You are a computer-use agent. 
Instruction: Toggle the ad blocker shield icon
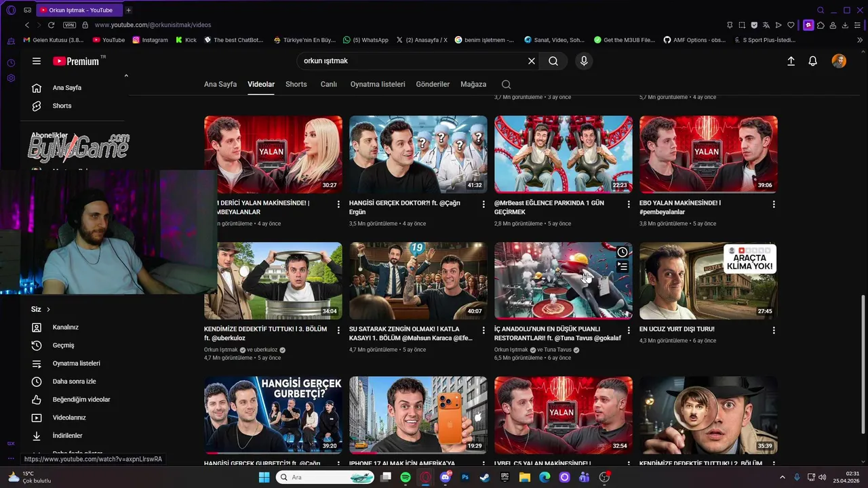[x=754, y=25]
